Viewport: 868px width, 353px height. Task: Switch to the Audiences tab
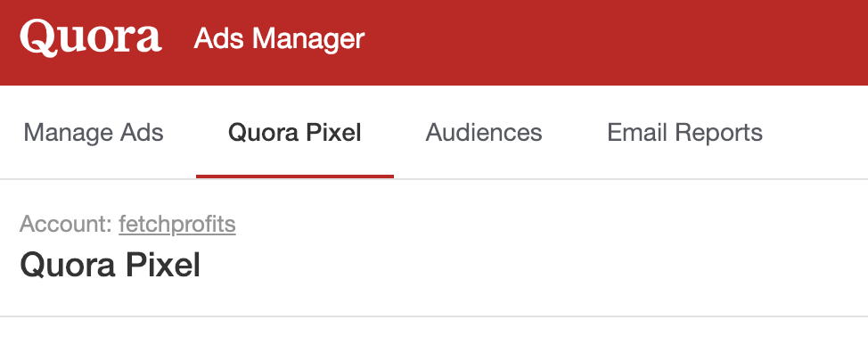click(483, 133)
